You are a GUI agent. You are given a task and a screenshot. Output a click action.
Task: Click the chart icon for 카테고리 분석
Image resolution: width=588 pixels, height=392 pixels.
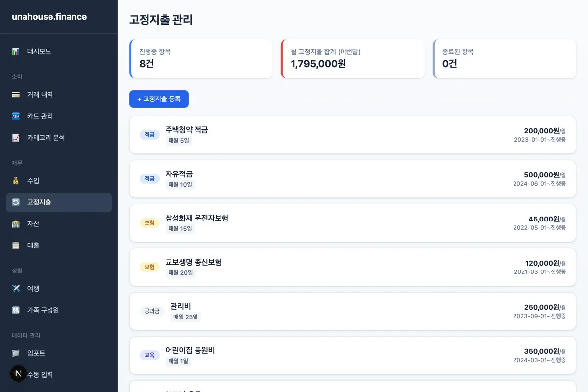(16, 138)
